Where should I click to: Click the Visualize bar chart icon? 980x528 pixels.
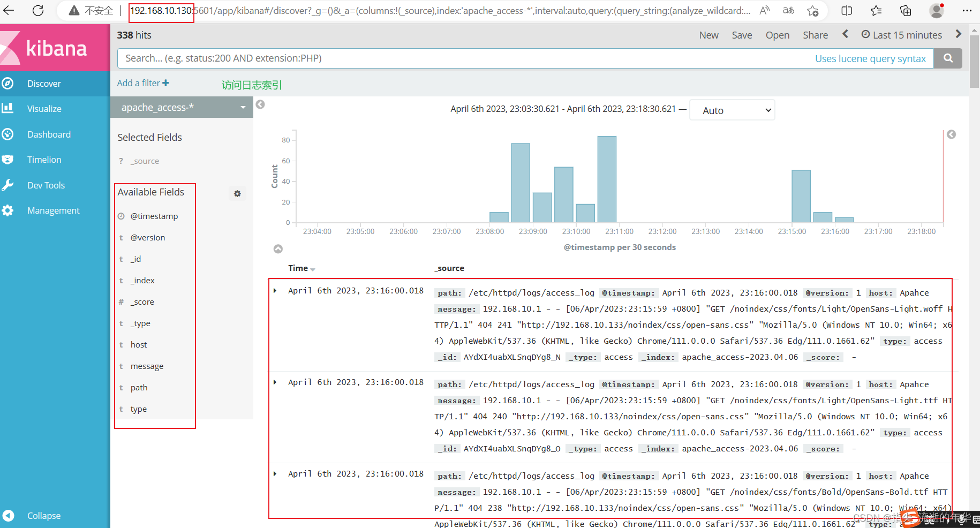pyautogui.click(x=7, y=108)
